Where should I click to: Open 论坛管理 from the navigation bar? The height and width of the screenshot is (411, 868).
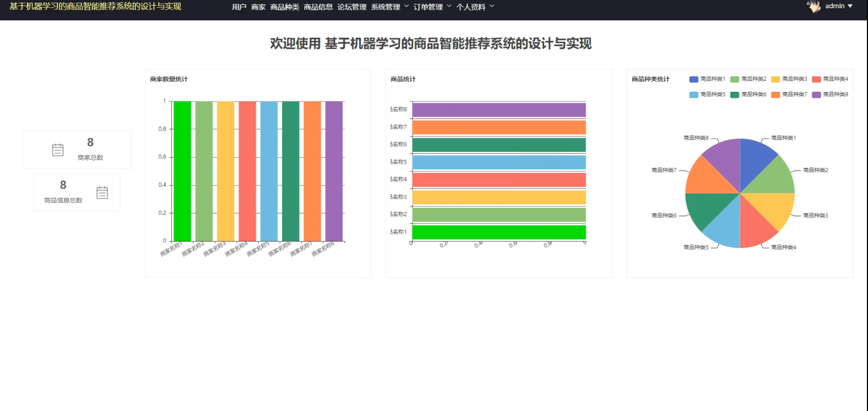point(352,7)
